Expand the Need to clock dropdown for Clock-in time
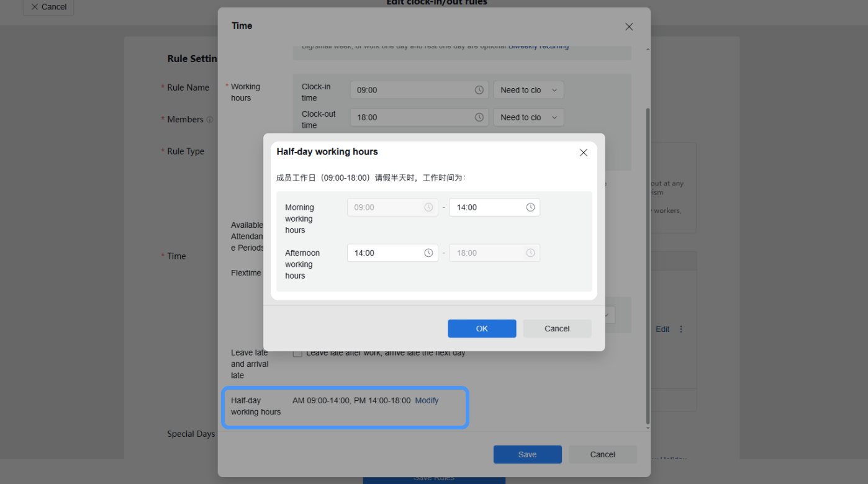 (528, 90)
